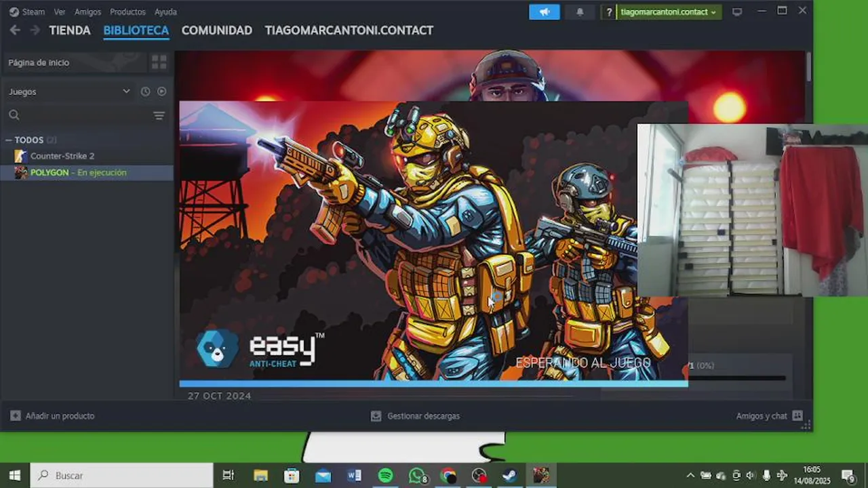Show hidden system tray icons
The height and width of the screenshot is (488, 868).
(x=690, y=475)
